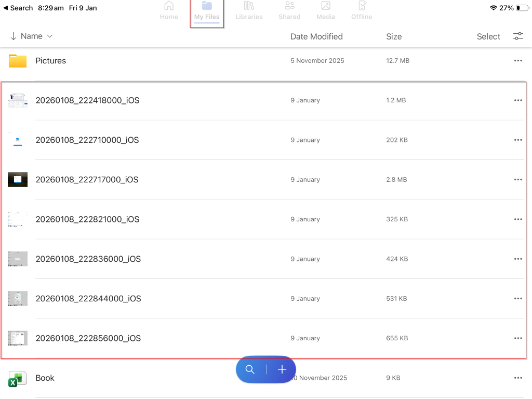The width and height of the screenshot is (532, 399).
Task: Tap the Select button
Action: [x=488, y=36]
